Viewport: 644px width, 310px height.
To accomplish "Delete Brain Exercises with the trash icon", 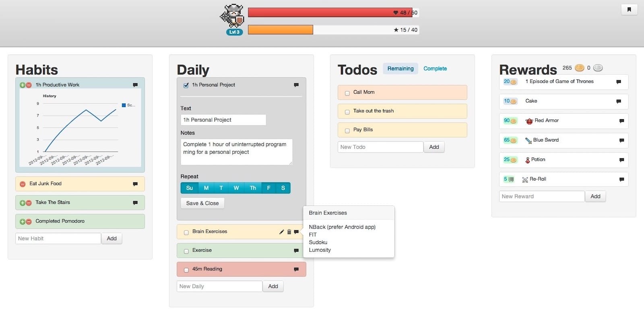I will pyautogui.click(x=289, y=232).
